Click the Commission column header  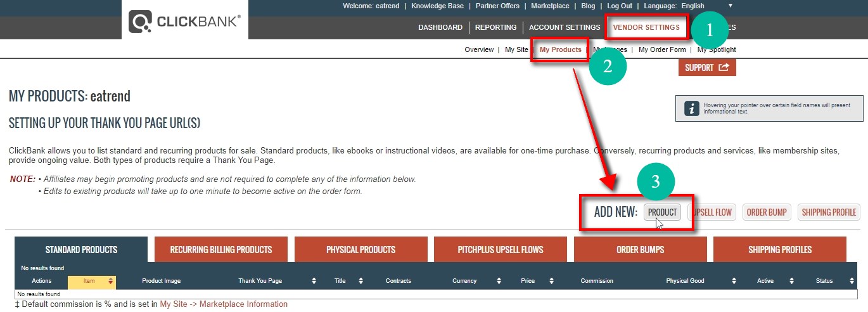tap(597, 281)
